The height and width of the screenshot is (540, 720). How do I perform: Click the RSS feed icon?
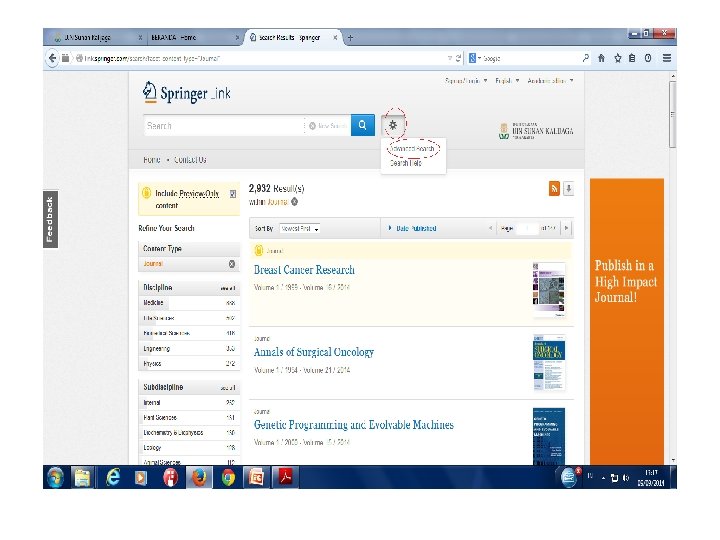click(x=554, y=188)
